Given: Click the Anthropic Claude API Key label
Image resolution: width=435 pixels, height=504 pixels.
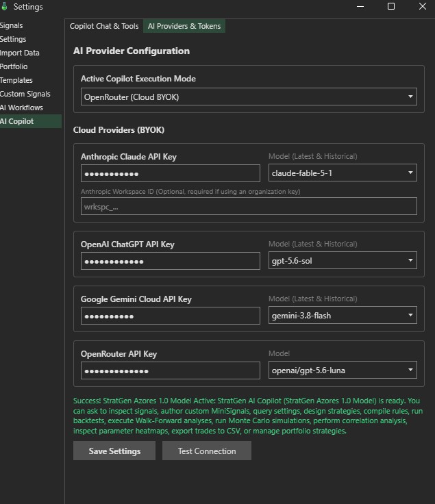Looking at the screenshot, I should (129, 157).
